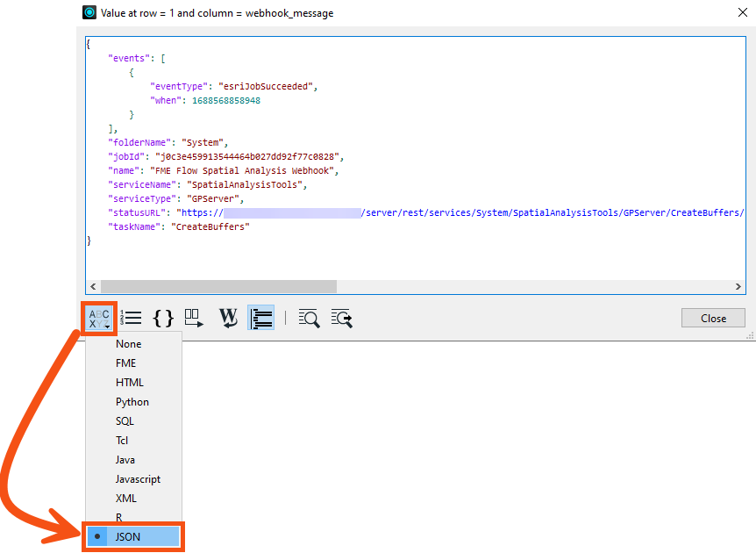Click the "CreateBuffers" taskName value
The image size is (756, 553).
[210, 226]
